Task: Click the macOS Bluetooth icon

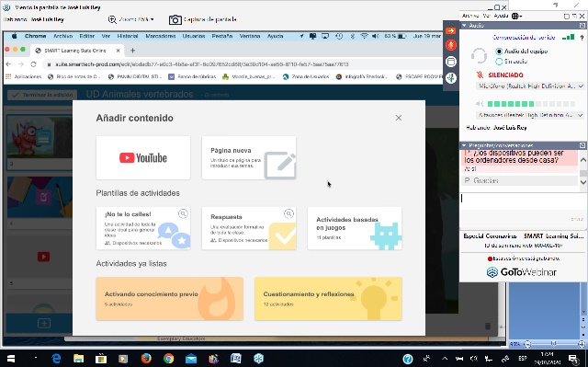Action: pyautogui.click(x=353, y=36)
